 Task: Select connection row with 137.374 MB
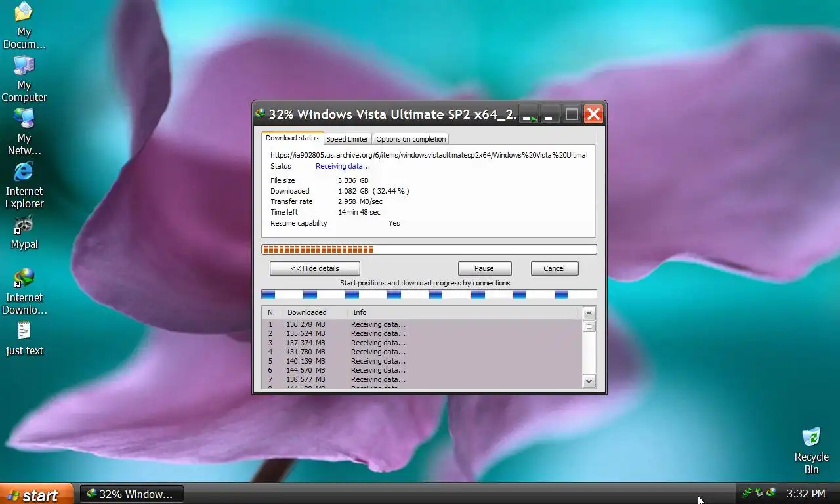pos(422,343)
